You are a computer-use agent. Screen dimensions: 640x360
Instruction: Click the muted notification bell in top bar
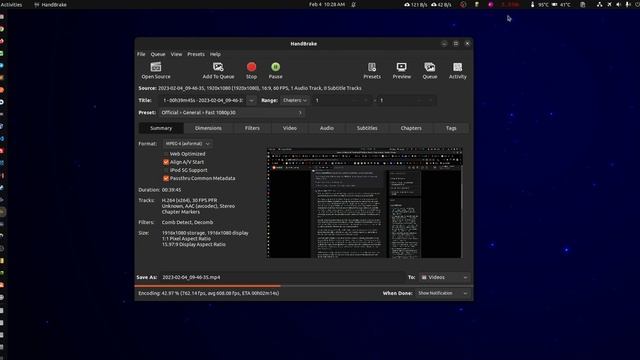(x=353, y=4)
